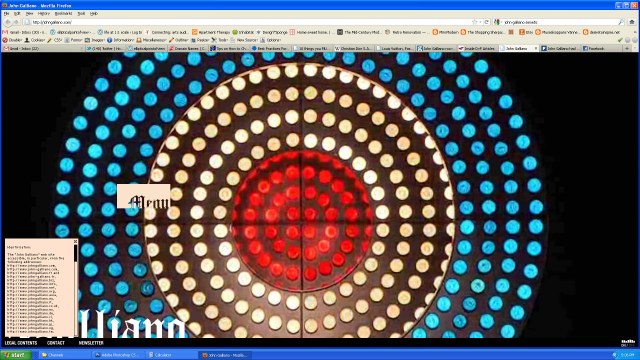The height and width of the screenshot is (360, 640).
Task: Open the Apartment Therapy bookmark
Action: (211, 32)
